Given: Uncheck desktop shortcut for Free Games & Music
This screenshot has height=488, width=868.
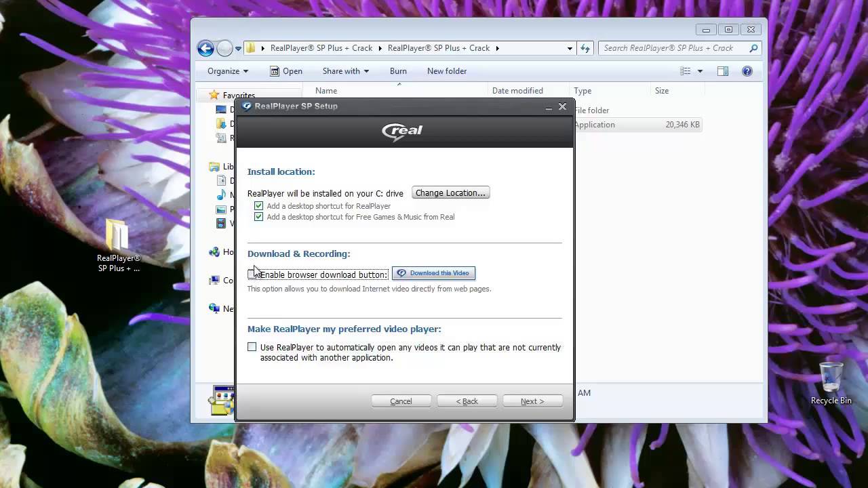Looking at the screenshot, I should click(258, 217).
